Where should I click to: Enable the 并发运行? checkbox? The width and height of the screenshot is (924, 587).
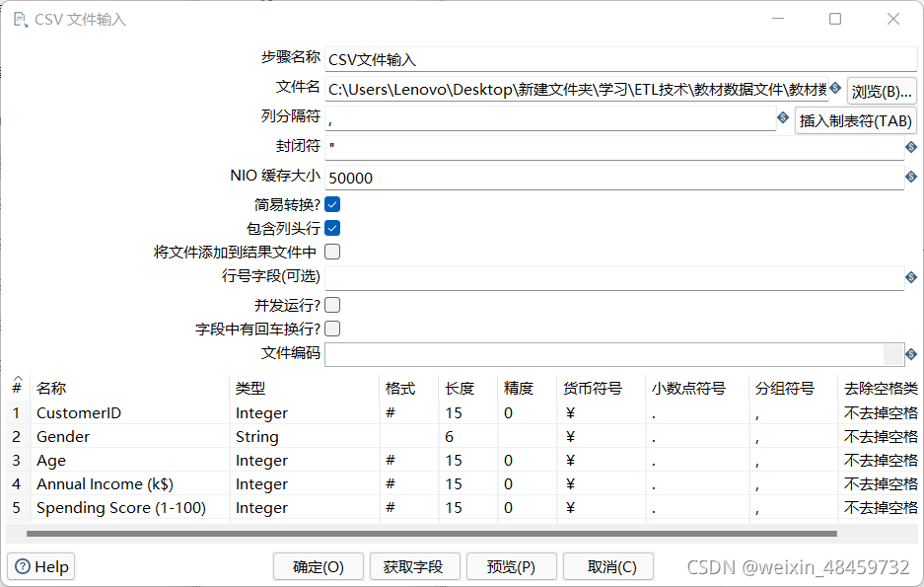point(332,305)
